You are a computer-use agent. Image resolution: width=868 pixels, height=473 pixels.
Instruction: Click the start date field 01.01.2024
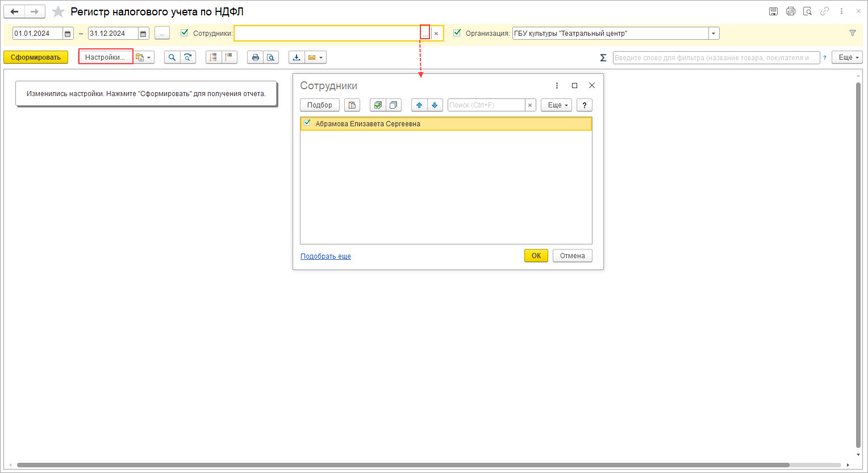[x=37, y=34]
